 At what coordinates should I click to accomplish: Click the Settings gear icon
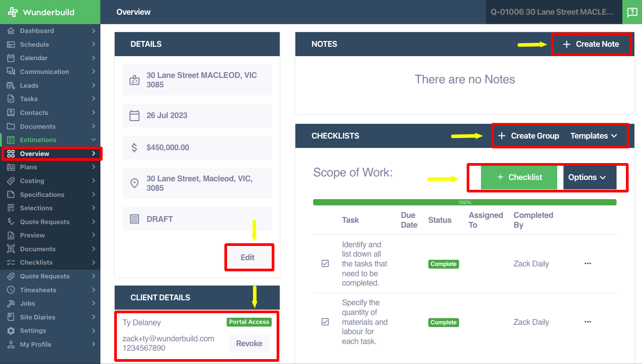(11, 331)
